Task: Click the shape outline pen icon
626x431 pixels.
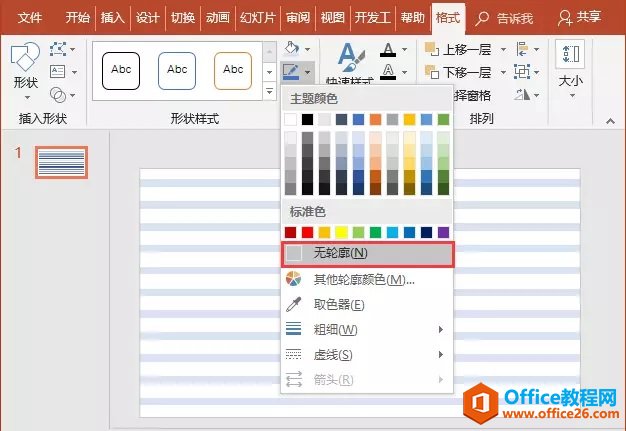Action: click(292, 72)
